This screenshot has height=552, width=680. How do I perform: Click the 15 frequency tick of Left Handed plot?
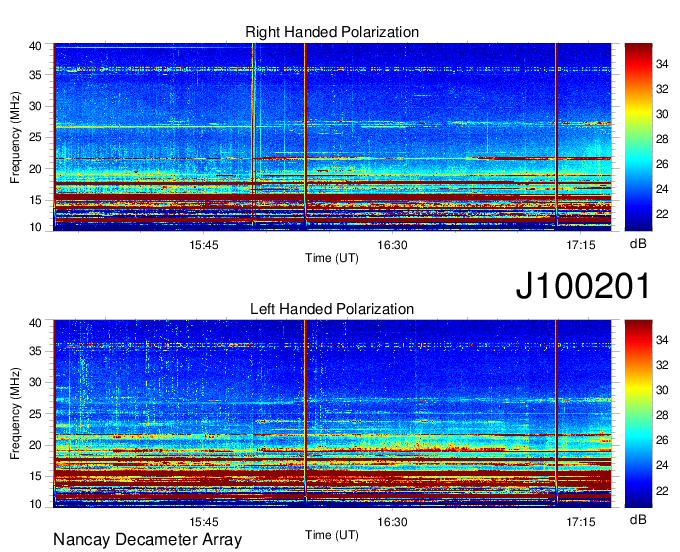click(35, 476)
